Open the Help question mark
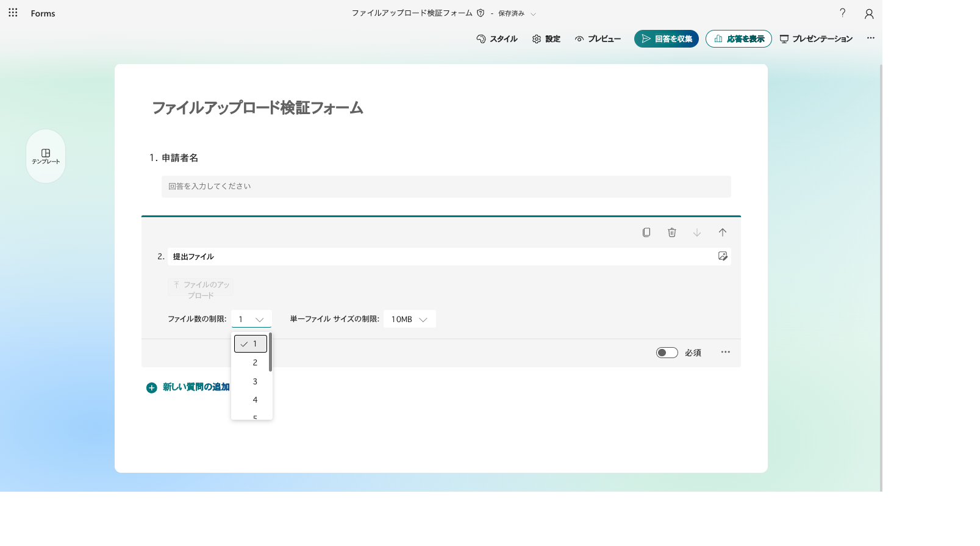Screen dimensions: 980x546 842,13
